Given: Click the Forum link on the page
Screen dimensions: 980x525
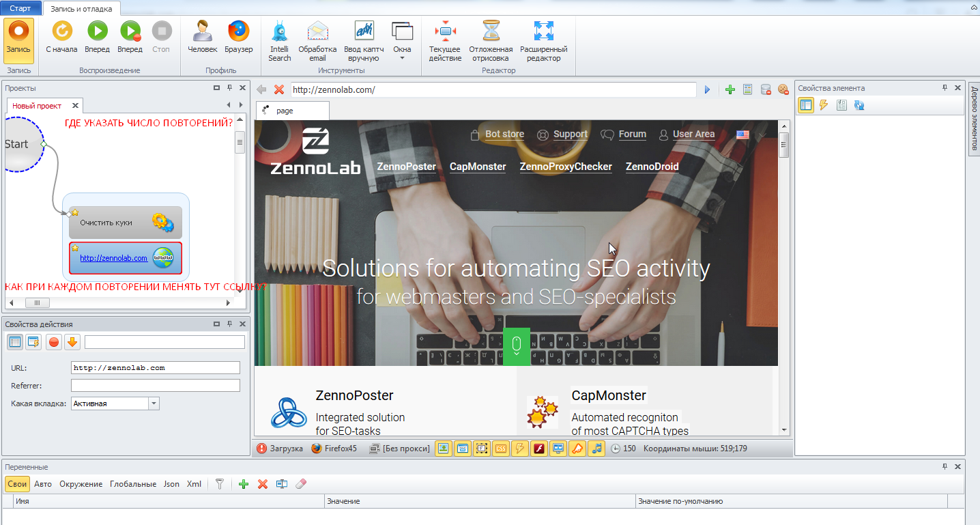Looking at the screenshot, I should pyautogui.click(x=632, y=134).
